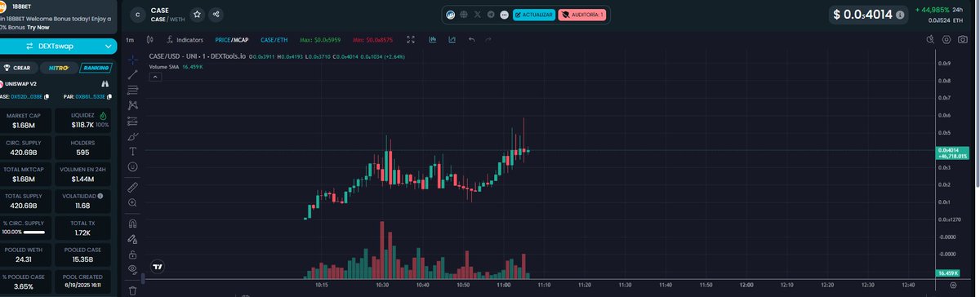This screenshot has width=980, height=297.
Task: Open the Fibonacci retracement tool
Action: point(132,90)
